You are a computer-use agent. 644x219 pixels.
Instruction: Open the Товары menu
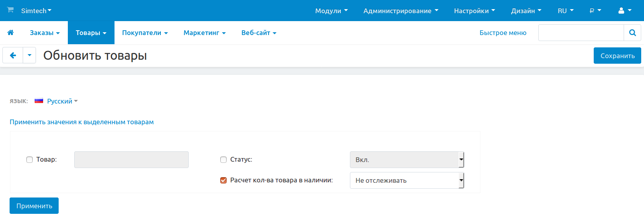pyautogui.click(x=91, y=33)
